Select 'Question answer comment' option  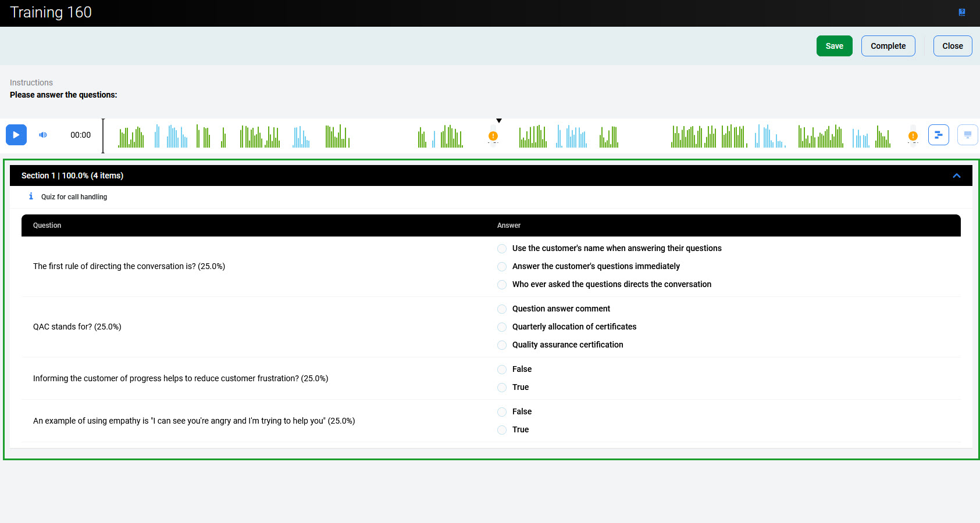point(502,309)
